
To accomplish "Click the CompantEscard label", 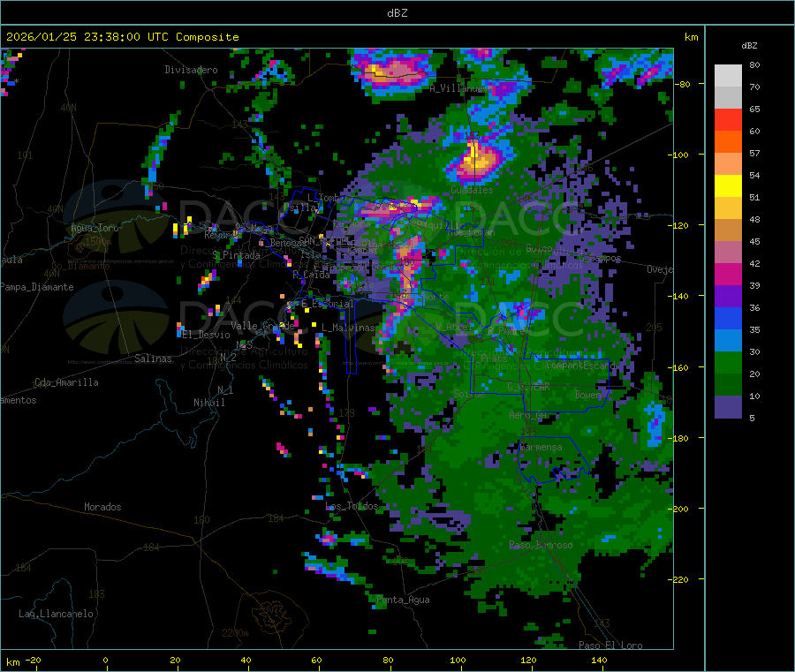I will 581,365.
